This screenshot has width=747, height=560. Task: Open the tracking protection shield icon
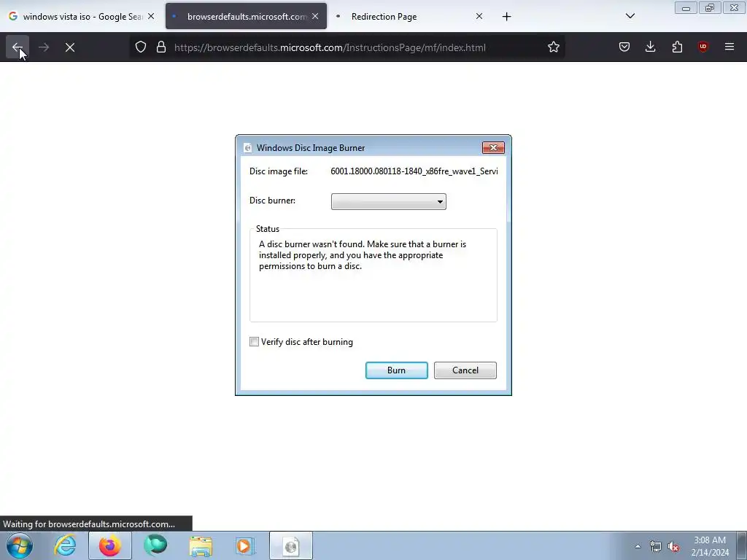141,47
